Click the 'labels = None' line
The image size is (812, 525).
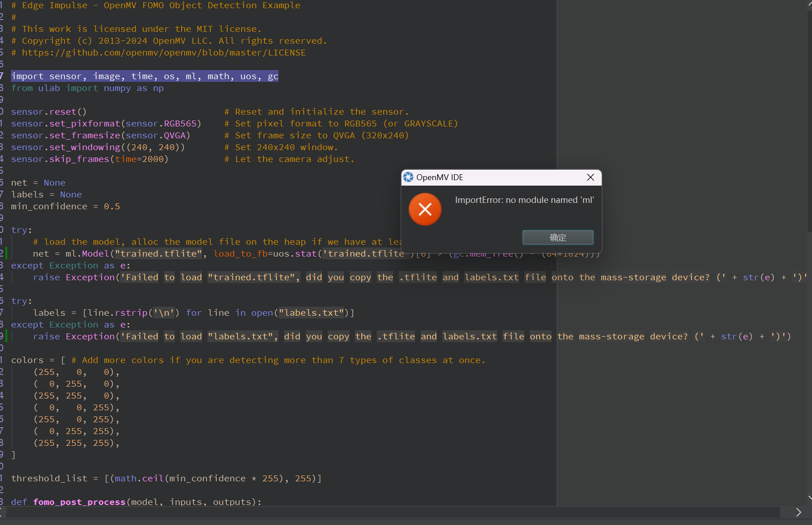pyautogui.click(x=46, y=195)
